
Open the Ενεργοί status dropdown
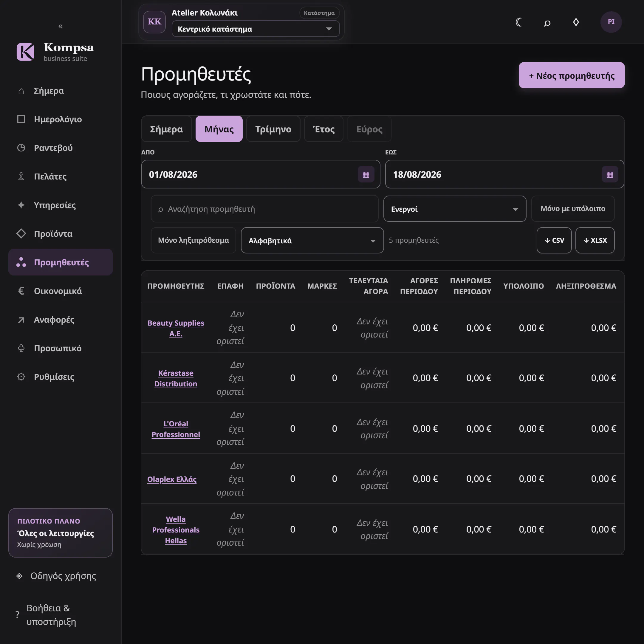coord(455,209)
